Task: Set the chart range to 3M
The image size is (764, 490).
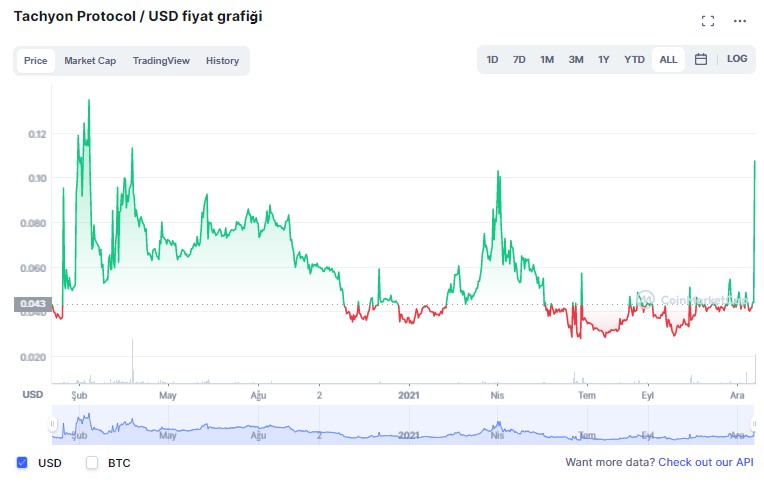Action: coord(576,59)
